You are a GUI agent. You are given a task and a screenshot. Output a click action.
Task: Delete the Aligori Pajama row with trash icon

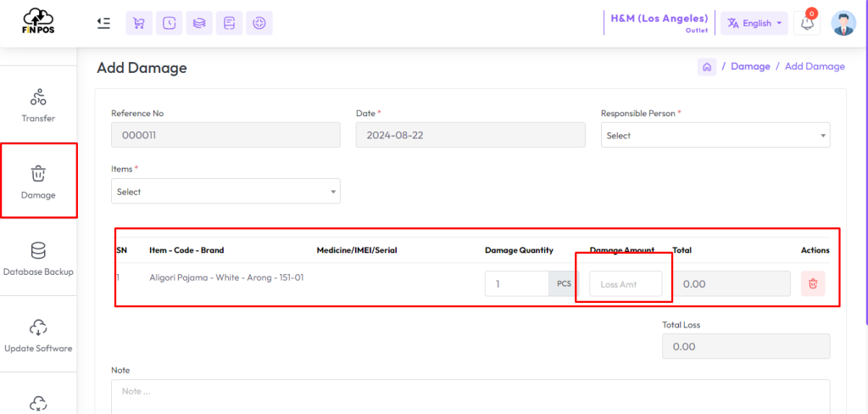[x=813, y=283]
